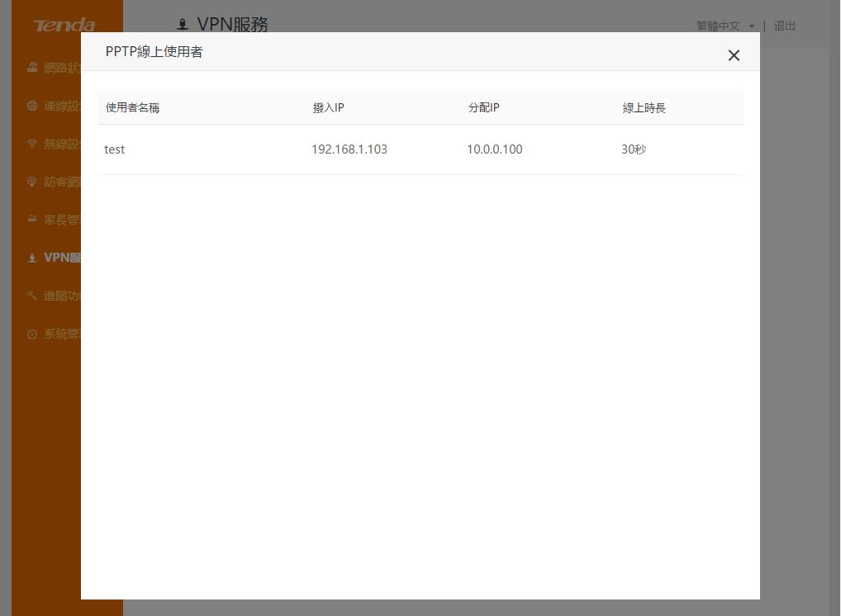This screenshot has height=616, width=841.
Task: Click the 撥入IP column header
Action: click(328, 108)
